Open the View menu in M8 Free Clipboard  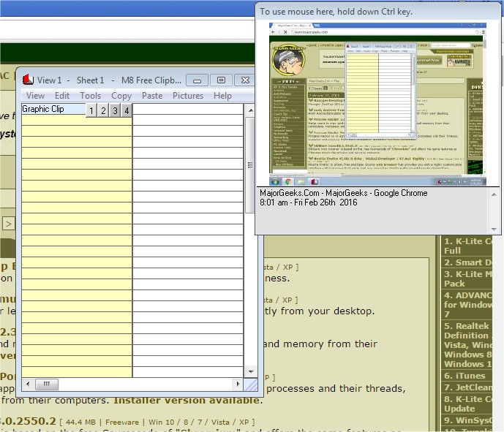point(35,96)
